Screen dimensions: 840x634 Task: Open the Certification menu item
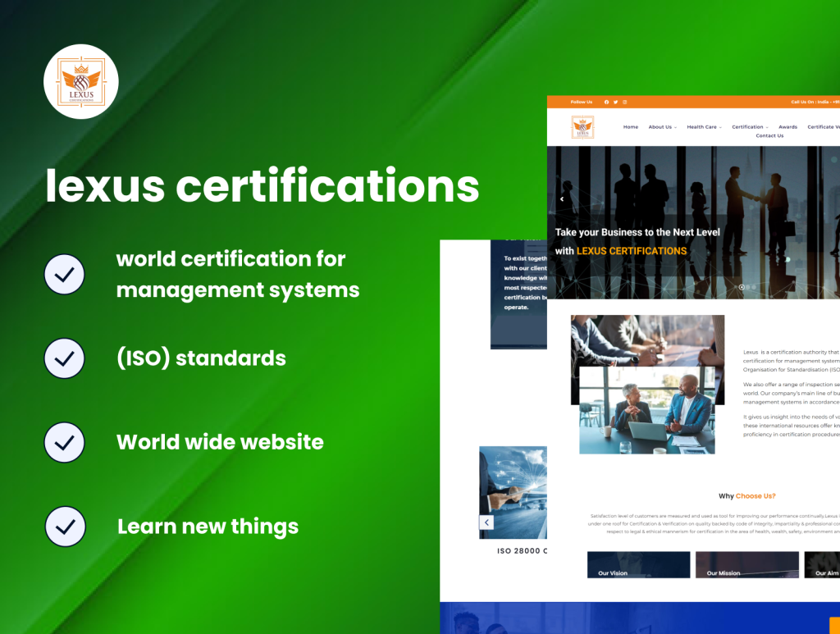[x=747, y=127]
